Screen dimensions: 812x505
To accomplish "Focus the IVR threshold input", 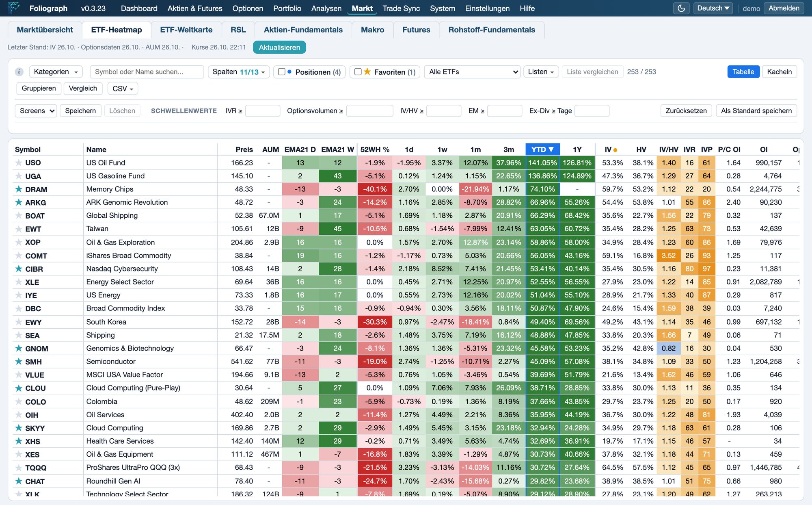I will click(263, 111).
